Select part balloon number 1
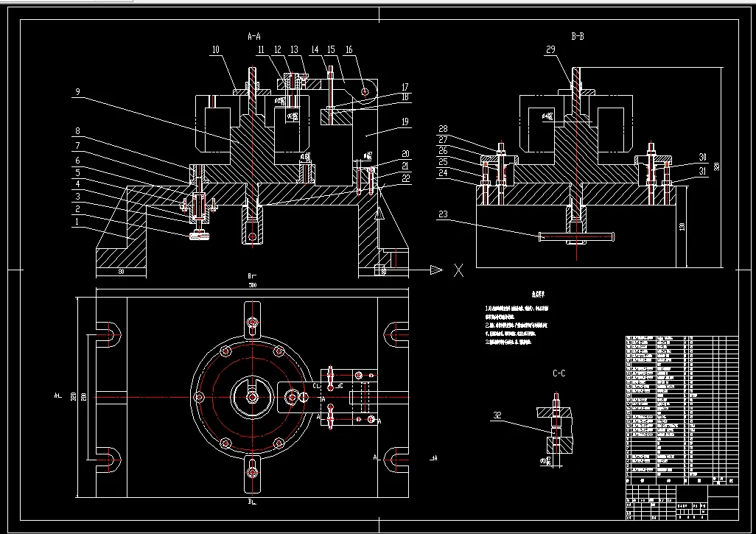Image resolution: width=756 pixels, height=534 pixels. tap(77, 221)
